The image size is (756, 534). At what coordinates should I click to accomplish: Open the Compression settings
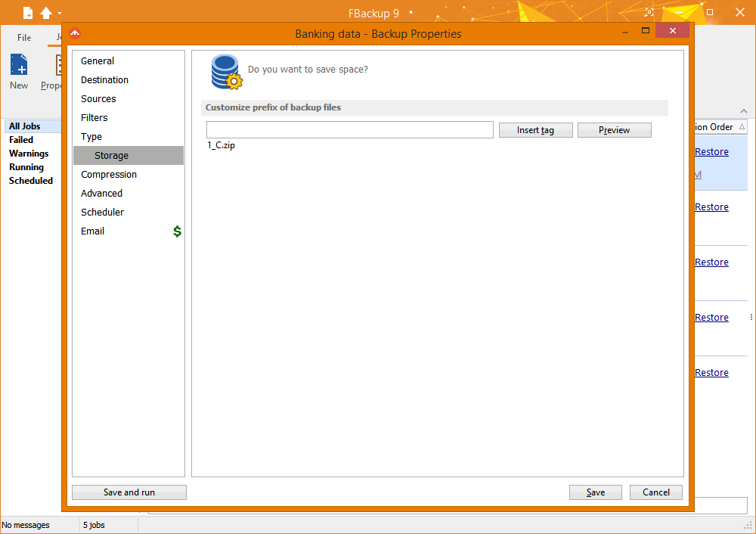click(129, 174)
